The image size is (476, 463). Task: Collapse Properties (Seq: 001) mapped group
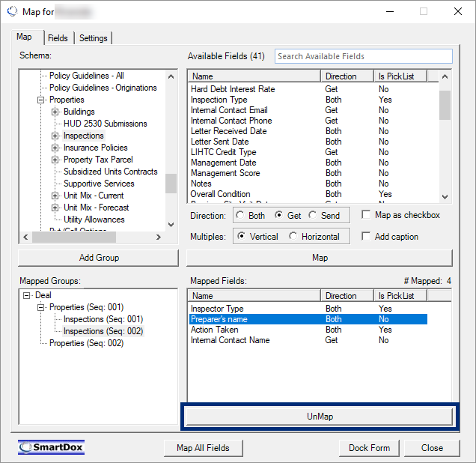pos(40,307)
